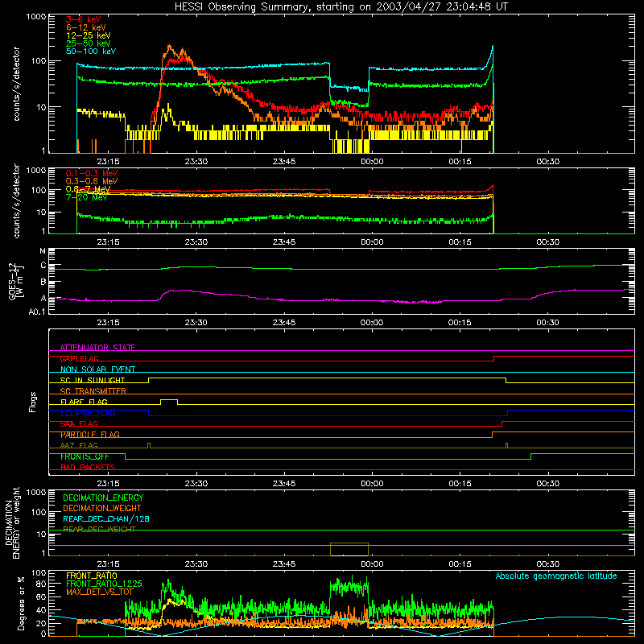644x644 pixels.
Task: Click the ATTENUATOR_STATE flag label
Action: tap(97, 348)
